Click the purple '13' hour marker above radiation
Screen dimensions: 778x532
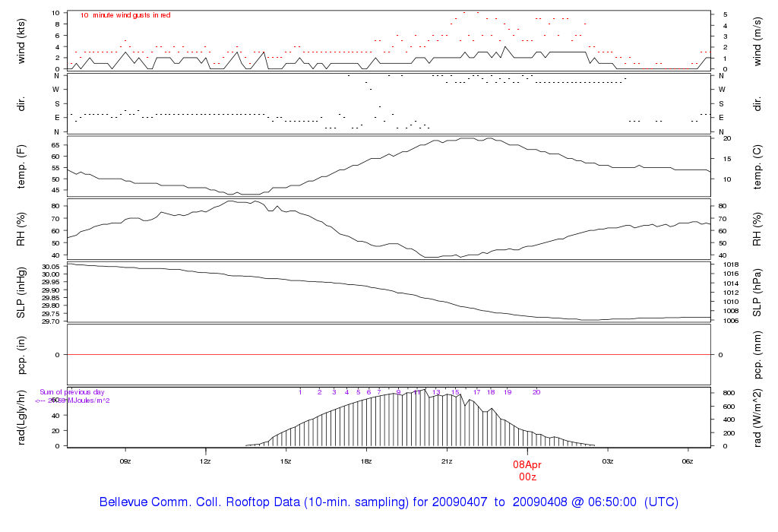436,392
